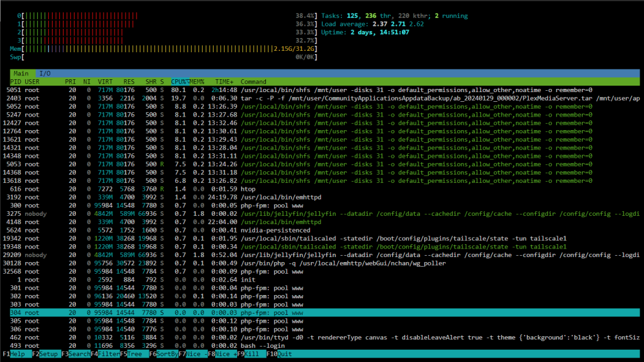Viewport: 644px width, 362px height.
Task: Click the CPU 1 usage meter
Action: pyautogui.click(x=167, y=24)
